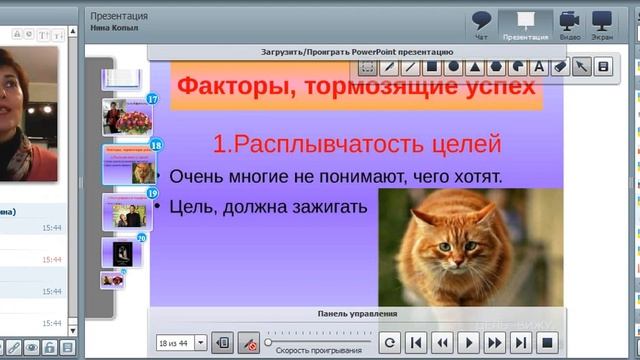Select the straight line tool
This screenshot has width=640, height=360.
click(x=410, y=67)
